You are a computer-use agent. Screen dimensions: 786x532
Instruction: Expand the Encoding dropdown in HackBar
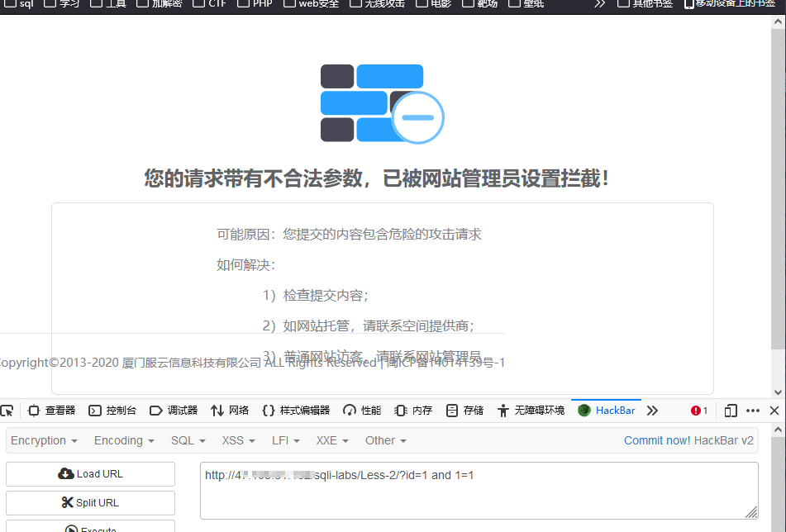(124, 440)
